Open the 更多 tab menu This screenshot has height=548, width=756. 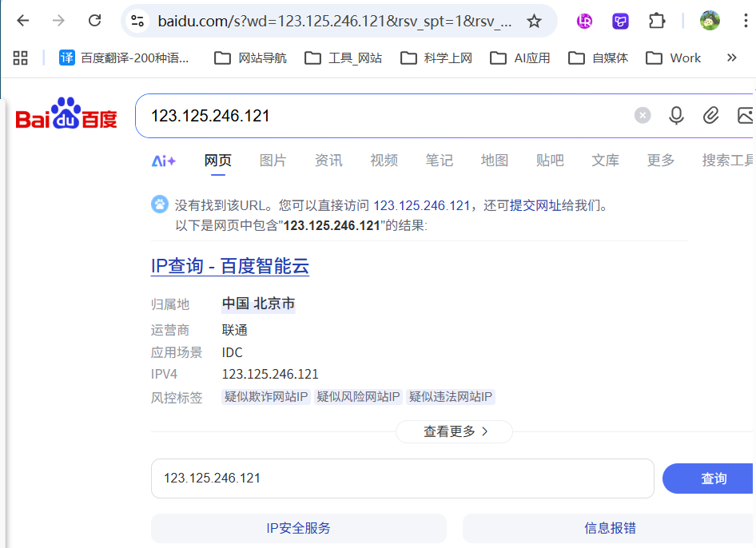pyautogui.click(x=661, y=161)
